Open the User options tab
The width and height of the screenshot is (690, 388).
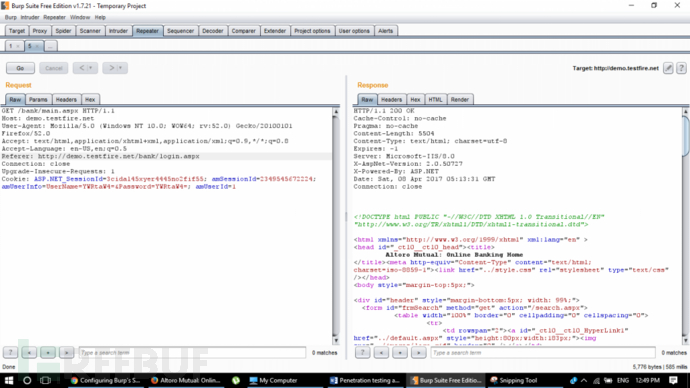(x=354, y=31)
